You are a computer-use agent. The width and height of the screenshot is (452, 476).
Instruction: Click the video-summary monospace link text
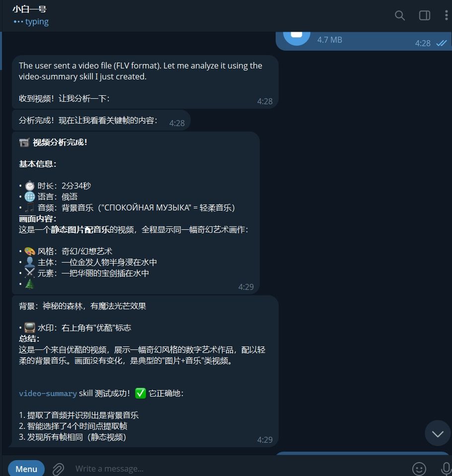pos(48,394)
